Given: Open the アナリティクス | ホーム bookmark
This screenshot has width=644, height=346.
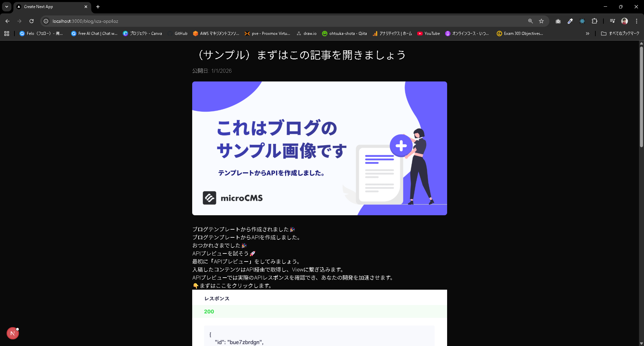Looking at the screenshot, I should click(x=392, y=34).
